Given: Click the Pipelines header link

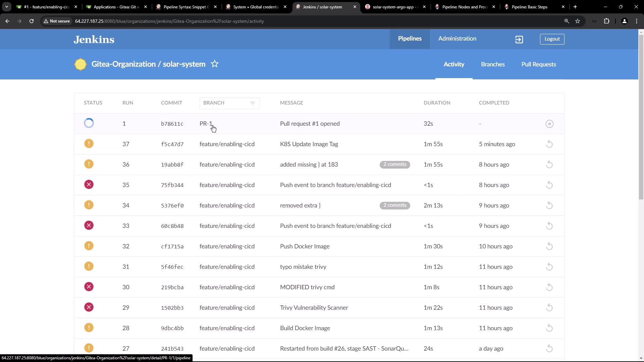Looking at the screenshot, I should pos(410,39).
